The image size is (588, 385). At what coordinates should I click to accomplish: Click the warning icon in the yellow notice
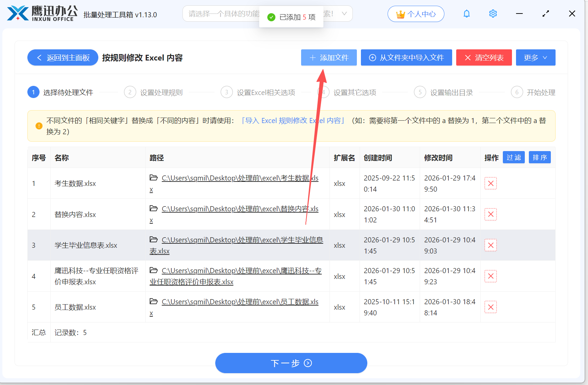(x=39, y=126)
